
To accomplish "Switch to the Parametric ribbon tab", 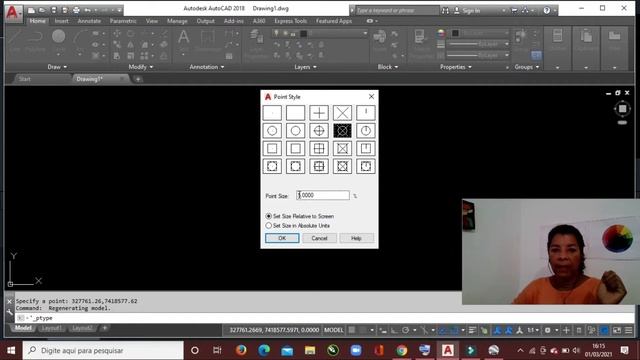I will click(x=123, y=21).
